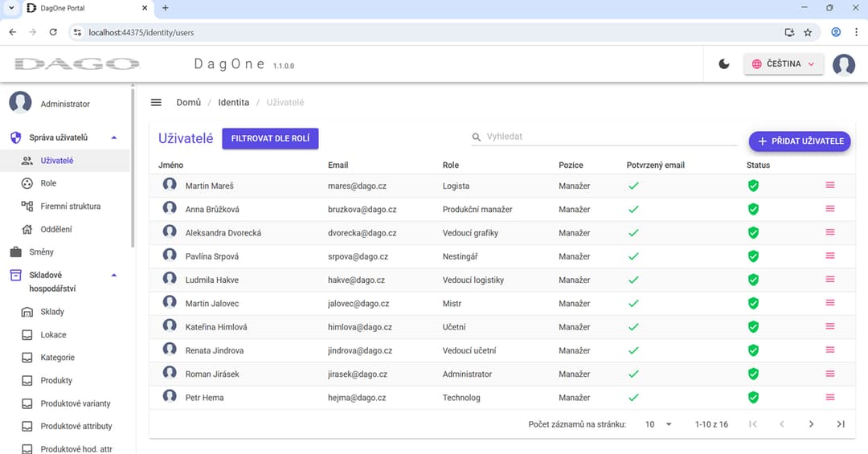This screenshot has height=454, width=868.
Task: Click the Kategorie sidebar icon
Action: pyautogui.click(x=27, y=358)
